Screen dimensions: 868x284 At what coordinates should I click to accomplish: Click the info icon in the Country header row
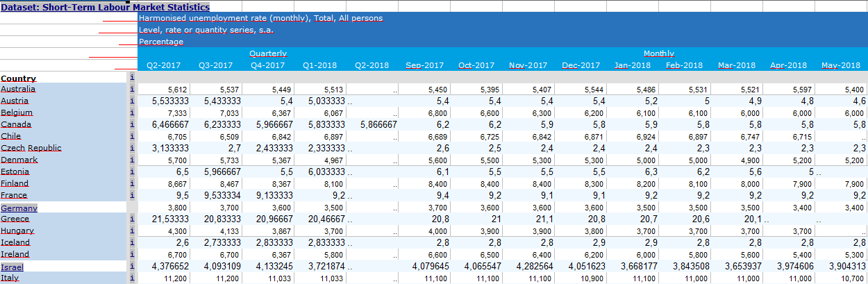coord(132,78)
